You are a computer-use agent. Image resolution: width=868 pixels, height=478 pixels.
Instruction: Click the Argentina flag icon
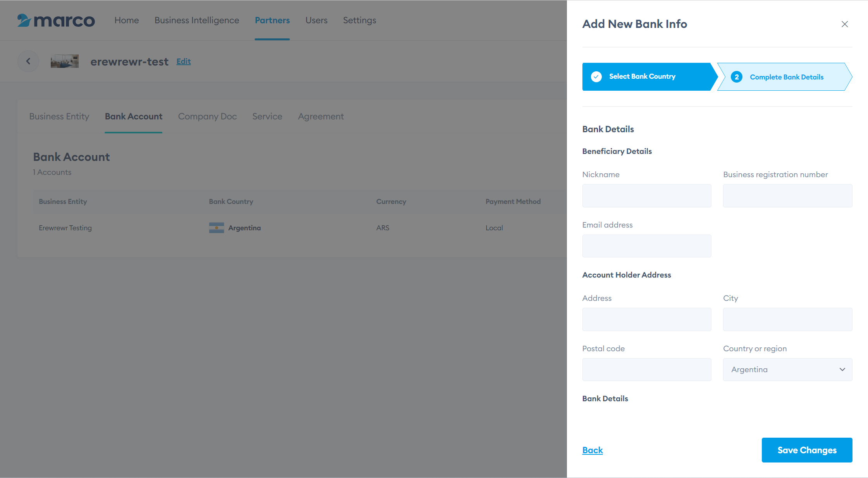click(x=216, y=228)
